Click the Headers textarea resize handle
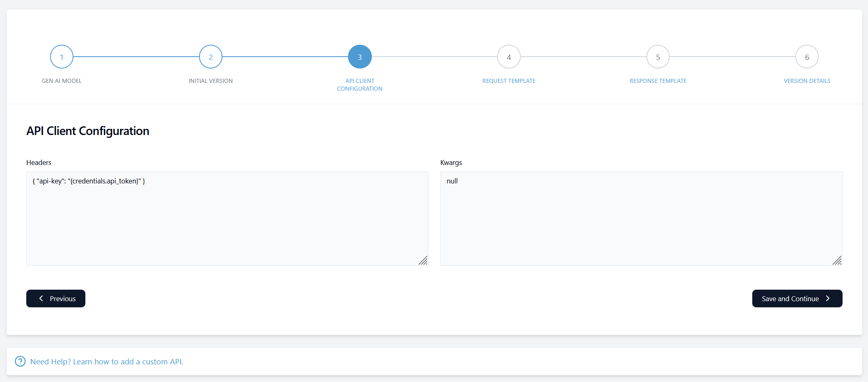Screen dimensions: 868x382 tap(424, 261)
